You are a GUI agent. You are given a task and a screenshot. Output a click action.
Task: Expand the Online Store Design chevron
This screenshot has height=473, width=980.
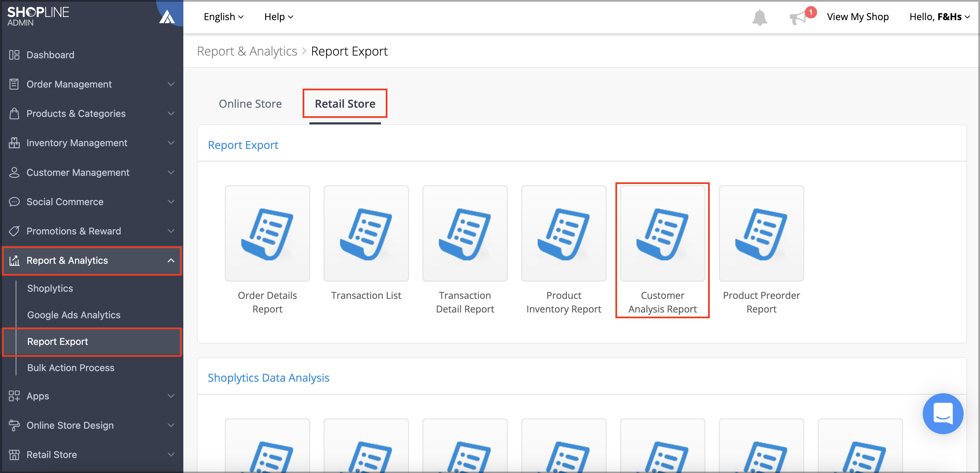(x=171, y=425)
